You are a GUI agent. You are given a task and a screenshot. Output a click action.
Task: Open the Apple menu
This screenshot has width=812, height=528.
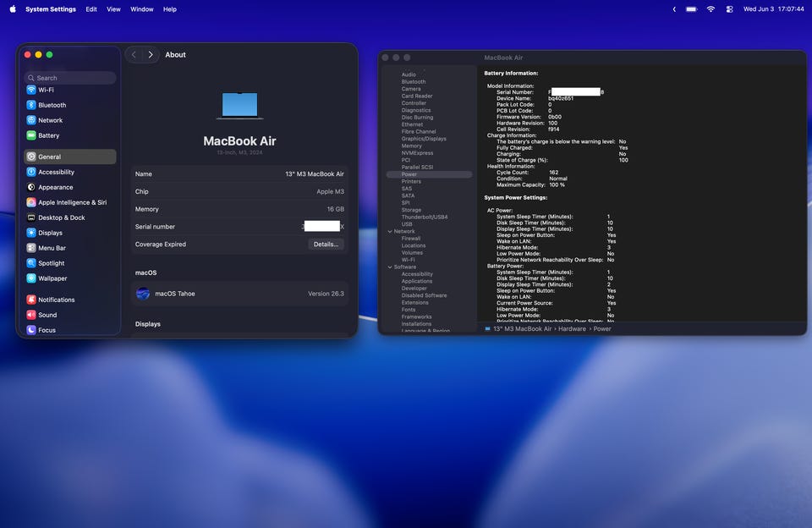point(13,8)
